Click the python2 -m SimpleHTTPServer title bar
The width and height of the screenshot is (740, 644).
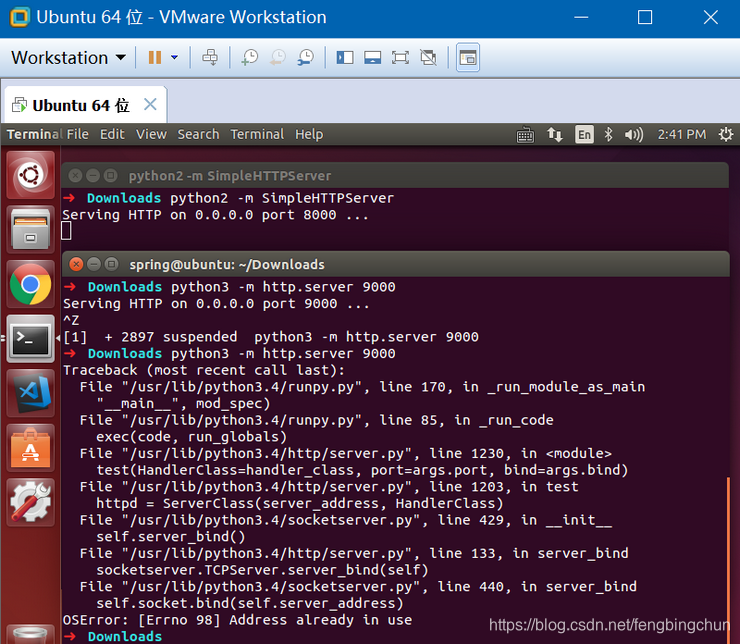(395, 176)
